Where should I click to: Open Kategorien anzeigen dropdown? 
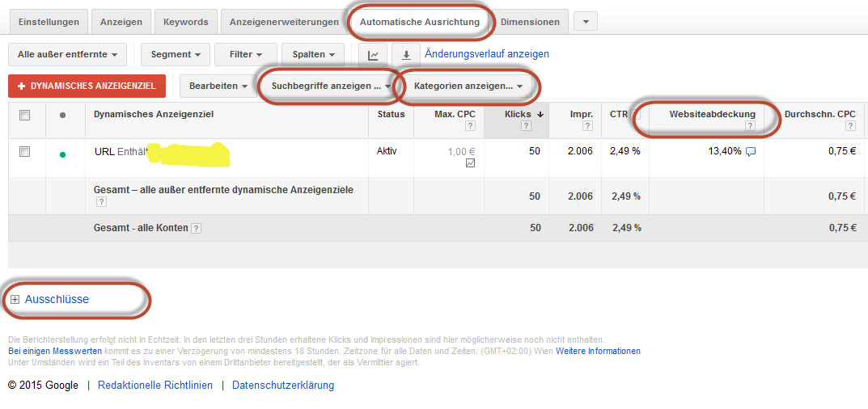[x=468, y=86]
